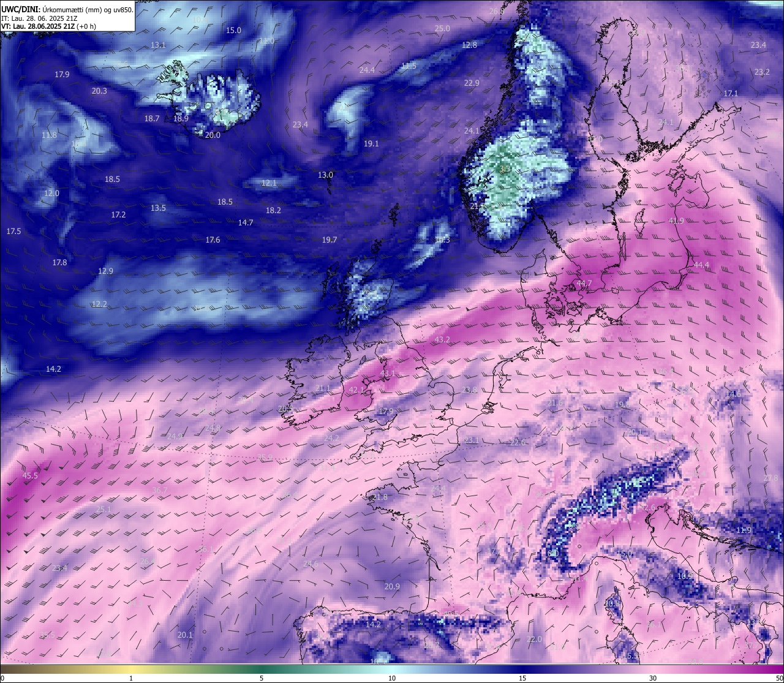
Task: Click the 12.9 value label
Action: click(105, 271)
